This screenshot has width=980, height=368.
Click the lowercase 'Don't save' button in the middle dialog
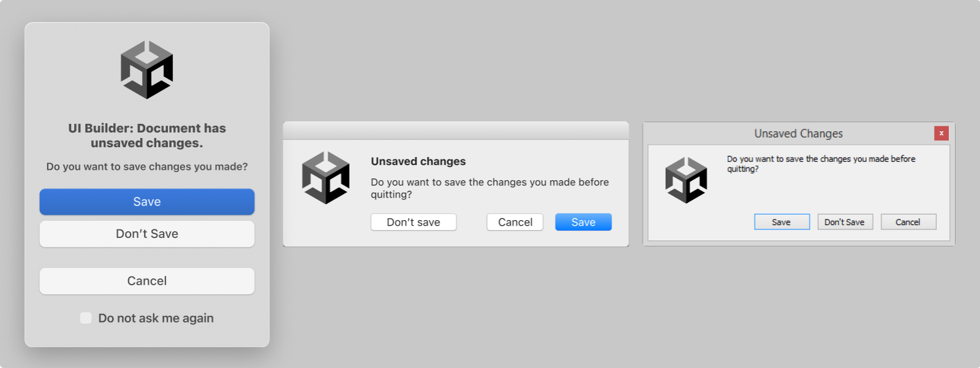413,222
